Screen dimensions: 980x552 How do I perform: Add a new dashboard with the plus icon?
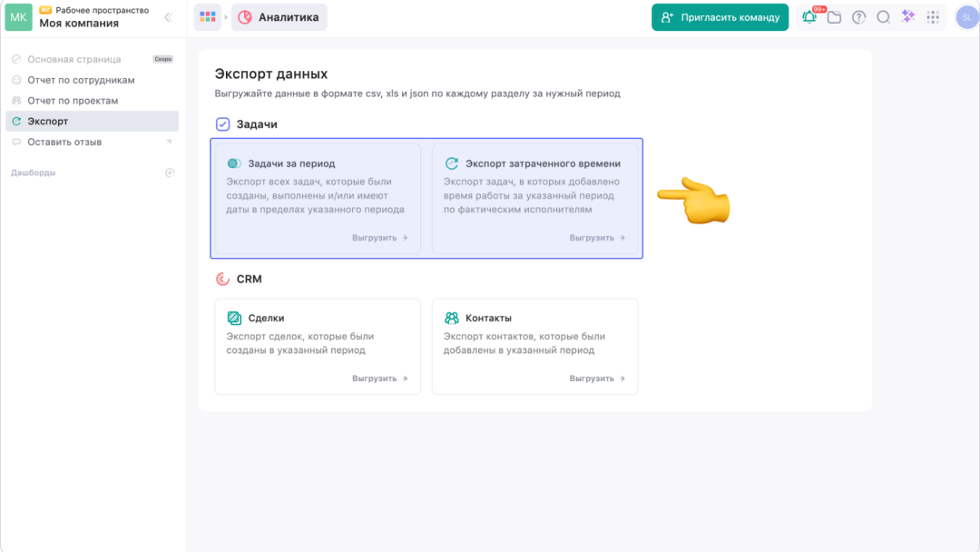(x=169, y=172)
